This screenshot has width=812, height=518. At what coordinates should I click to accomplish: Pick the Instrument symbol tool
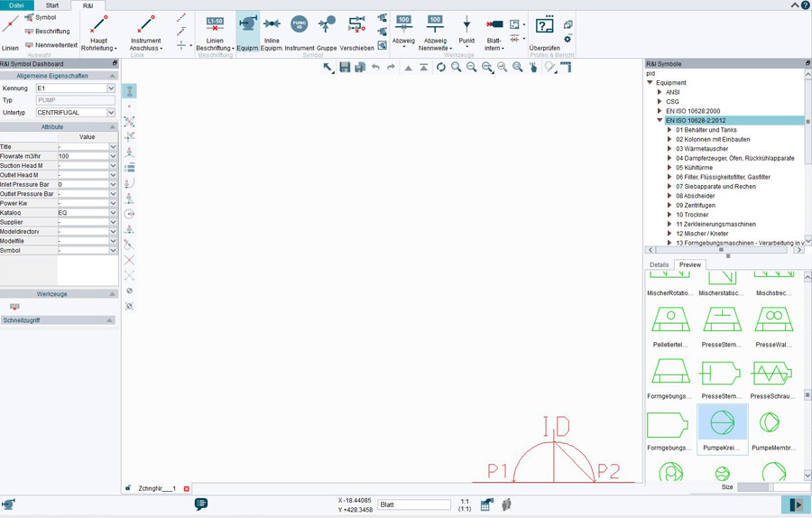click(300, 32)
